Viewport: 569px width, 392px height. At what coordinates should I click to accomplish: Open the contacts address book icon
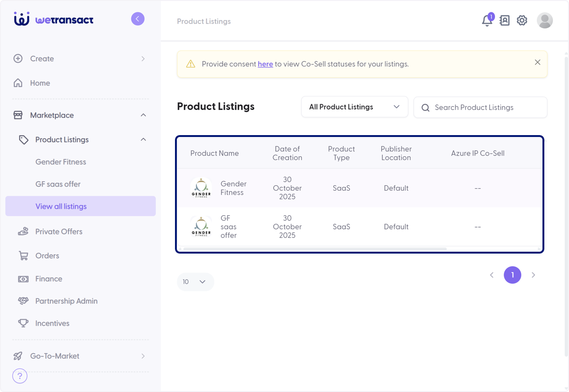[505, 20]
